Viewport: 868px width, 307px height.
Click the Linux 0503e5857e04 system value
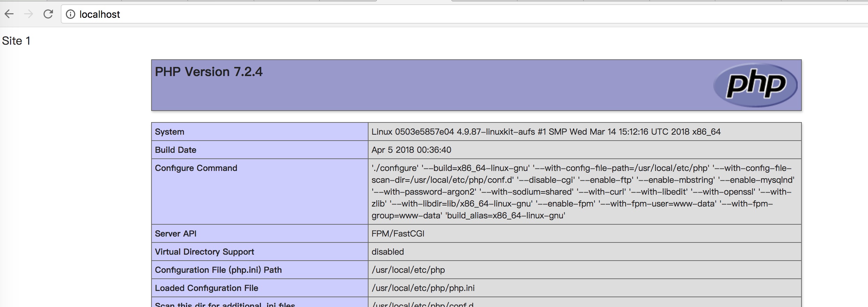[546, 132]
